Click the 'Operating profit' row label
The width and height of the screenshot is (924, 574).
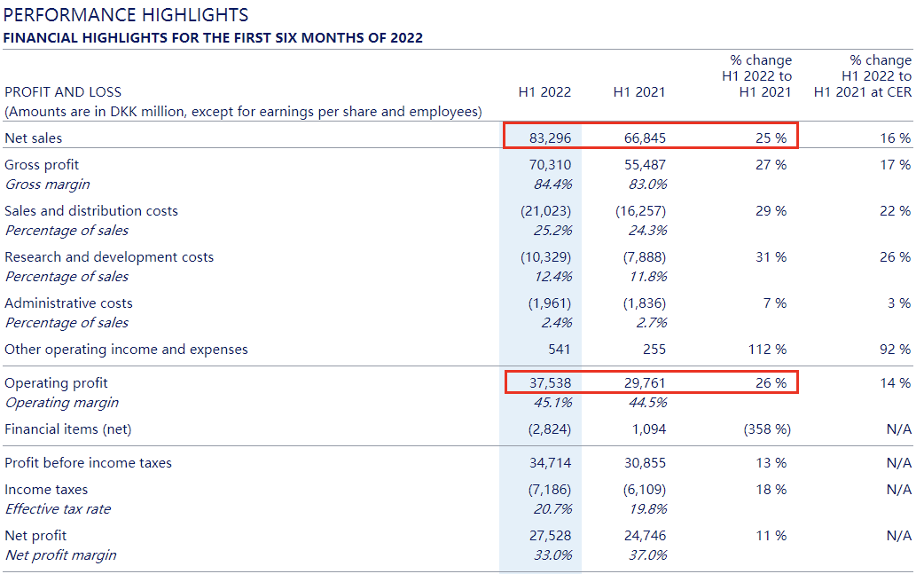point(56,383)
